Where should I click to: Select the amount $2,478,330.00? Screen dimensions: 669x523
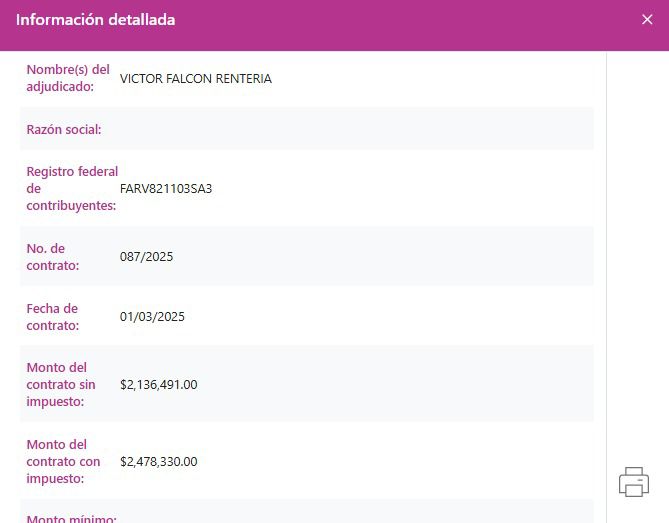click(x=158, y=462)
